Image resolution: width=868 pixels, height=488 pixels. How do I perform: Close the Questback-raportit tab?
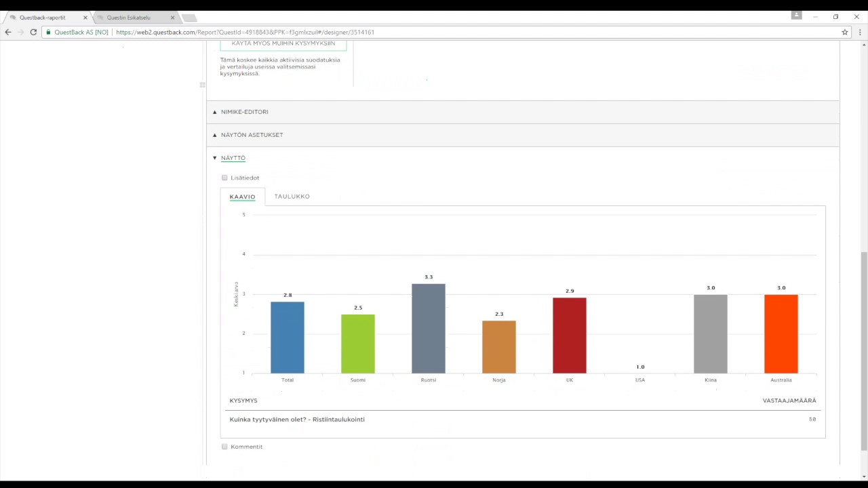pyautogui.click(x=85, y=18)
